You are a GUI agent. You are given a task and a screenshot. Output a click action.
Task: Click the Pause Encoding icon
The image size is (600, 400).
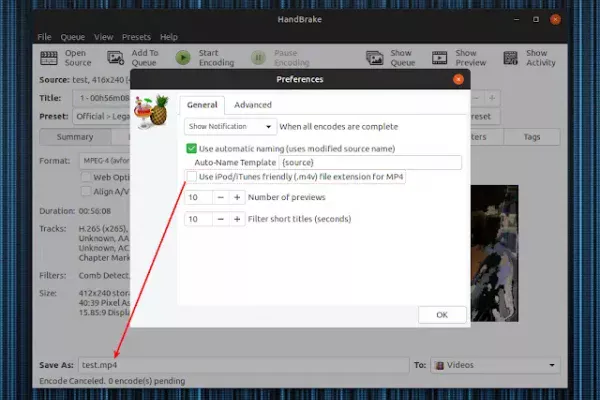258,58
